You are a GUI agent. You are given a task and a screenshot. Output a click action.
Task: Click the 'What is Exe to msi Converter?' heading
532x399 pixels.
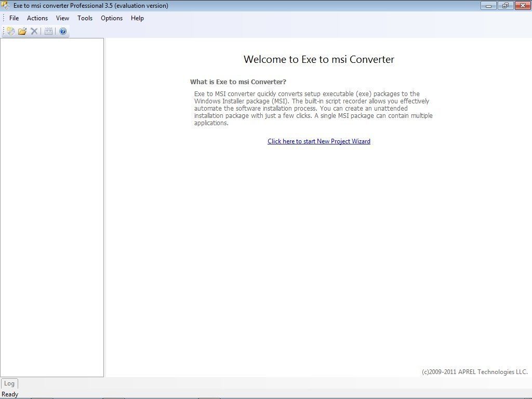point(238,82)
